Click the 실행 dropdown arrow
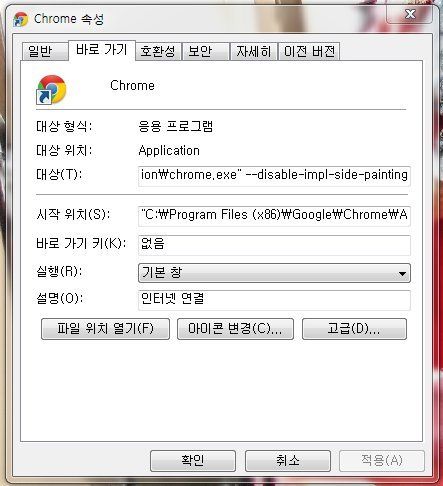The width and height of the screenshot is (443, 486). tap(402, 274)
